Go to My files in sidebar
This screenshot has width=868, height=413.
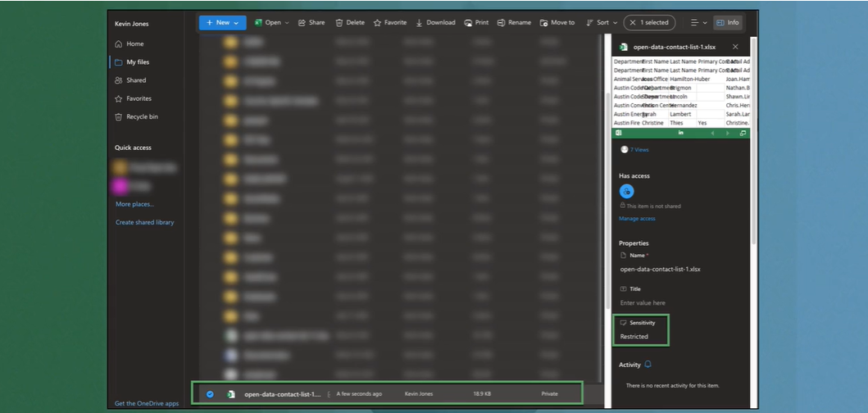[x=137, y=62]
